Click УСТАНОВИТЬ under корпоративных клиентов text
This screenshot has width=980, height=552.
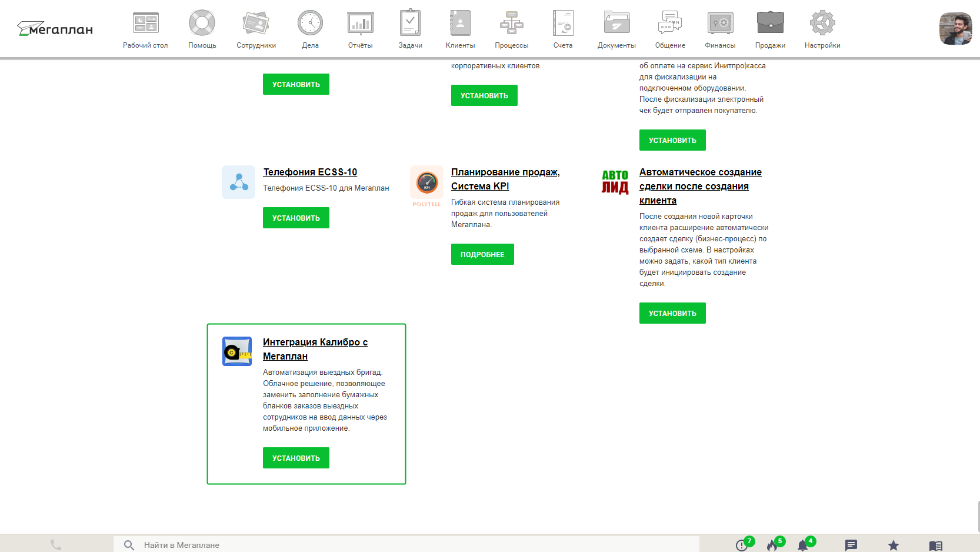[x=484, y=95]
